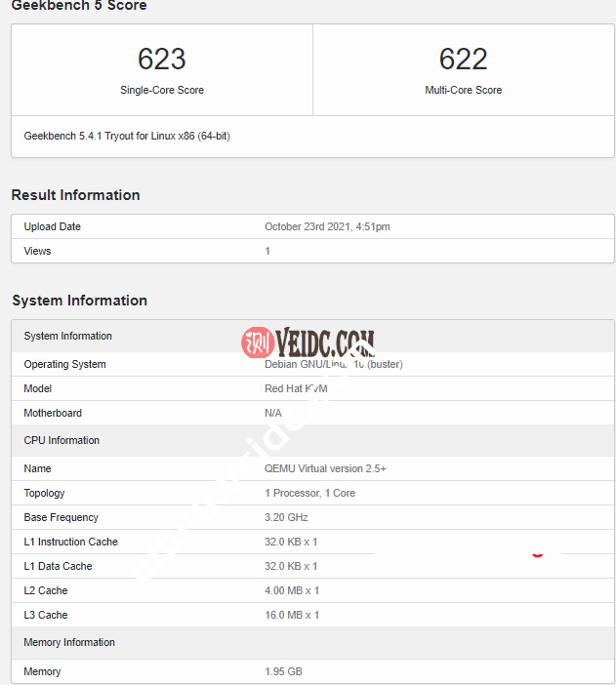Click 'Geekbench 5.4.1 Tryout for Linux x86 (64-bit)' text
Viewport: 616px width, 685px height.
point(127,136)
